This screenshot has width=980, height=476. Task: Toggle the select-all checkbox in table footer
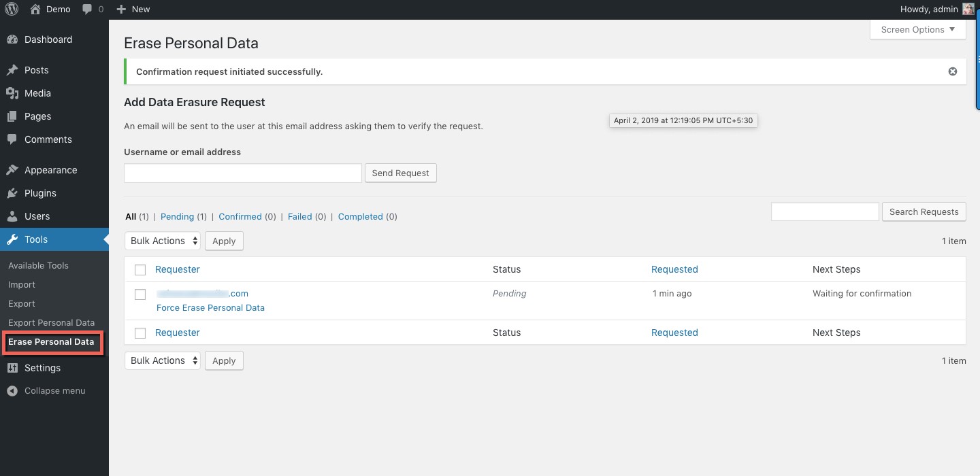140,333
